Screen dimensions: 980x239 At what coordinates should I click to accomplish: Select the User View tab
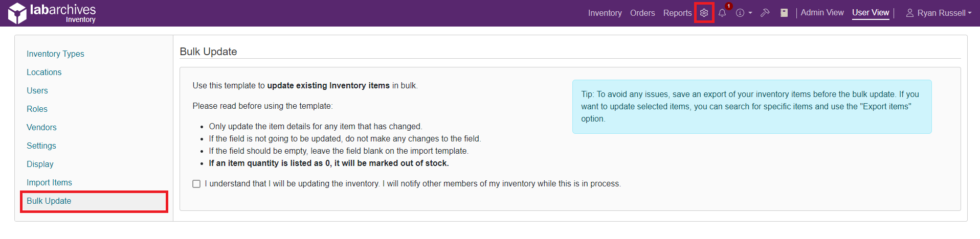pyautogui.click(x=871, y=13)
